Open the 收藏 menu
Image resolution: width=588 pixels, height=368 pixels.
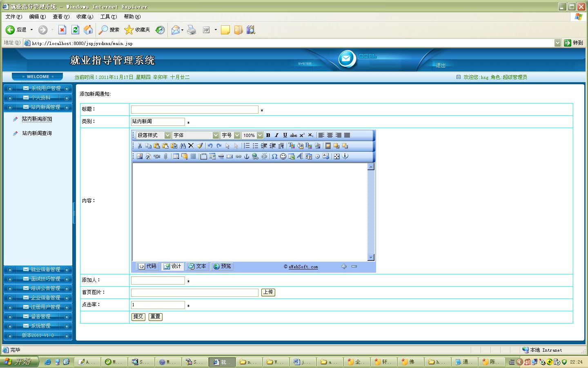85,17
